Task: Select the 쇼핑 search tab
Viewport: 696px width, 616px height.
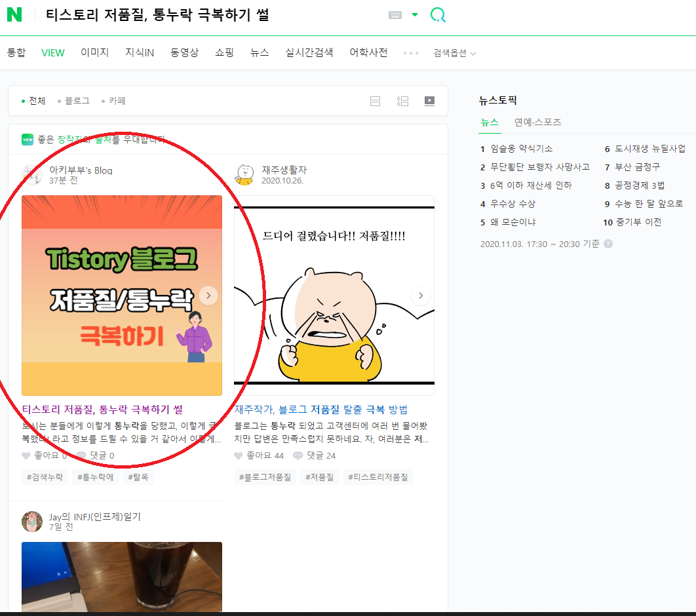Action: point(224,52)
